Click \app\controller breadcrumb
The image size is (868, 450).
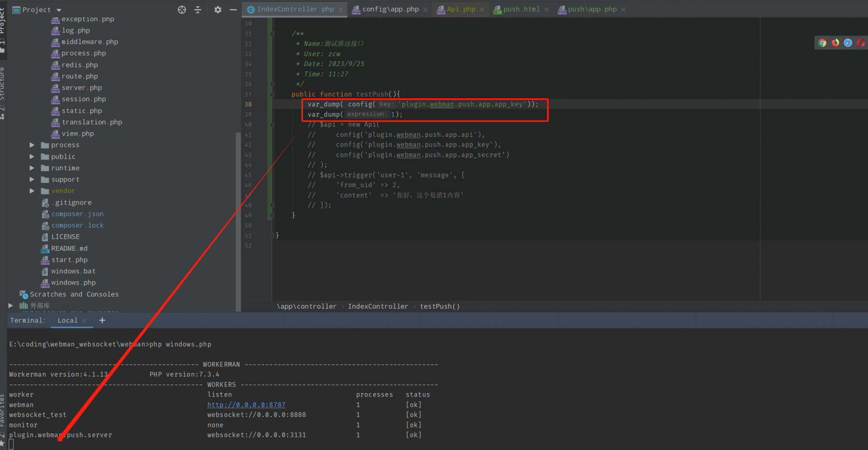click(306, 306)
